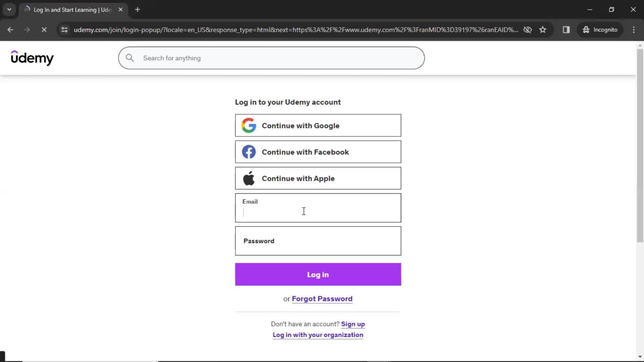This screenshot has width=644, height=362.
Task: Click the Facebook icon to continue
Action: point(249,152)
